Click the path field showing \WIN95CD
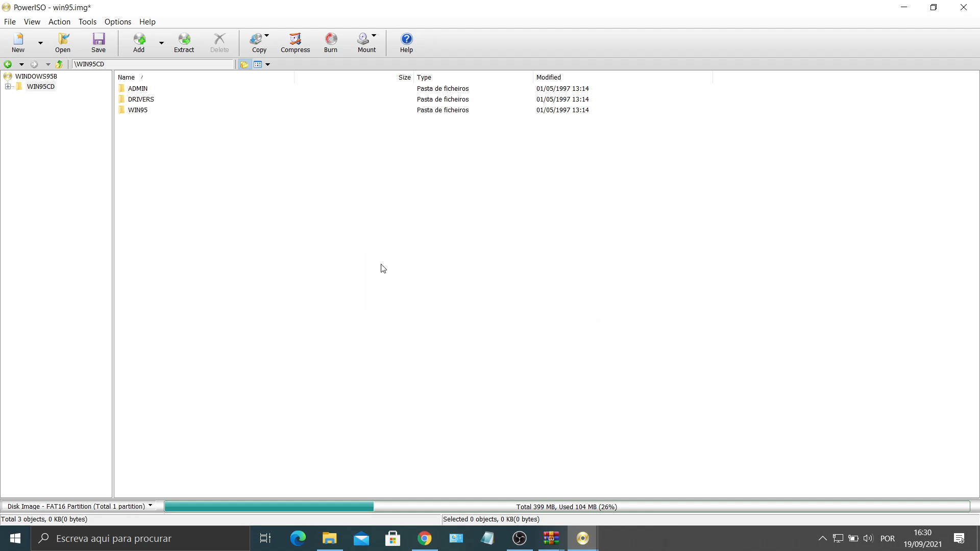The width and height of the screenshot is (980, 551). click(153, 64)
